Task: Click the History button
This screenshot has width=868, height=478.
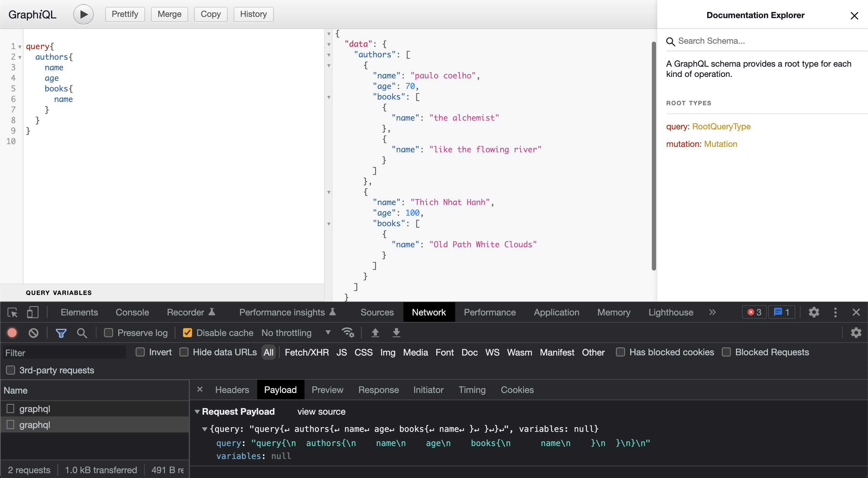Action: click(x=252, y=13)
